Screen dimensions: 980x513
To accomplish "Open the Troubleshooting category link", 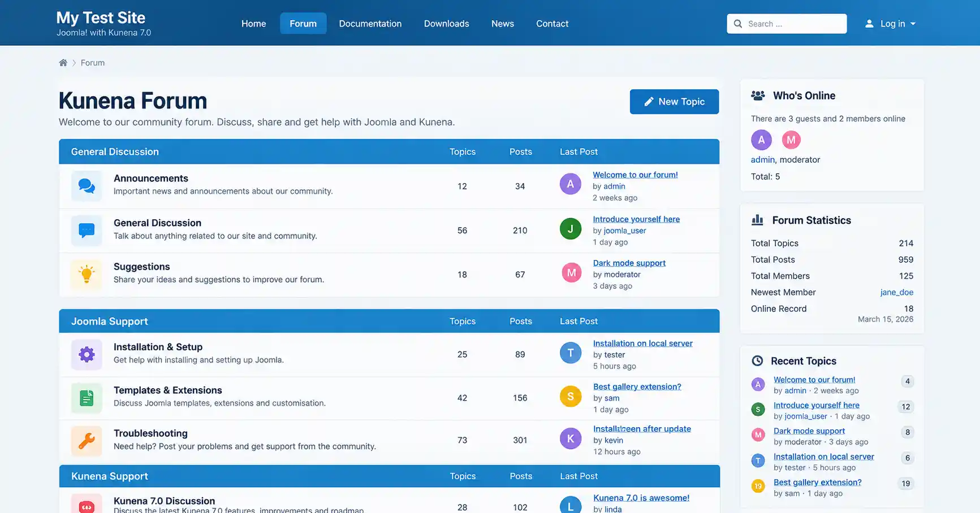I will tap(150, 433).
